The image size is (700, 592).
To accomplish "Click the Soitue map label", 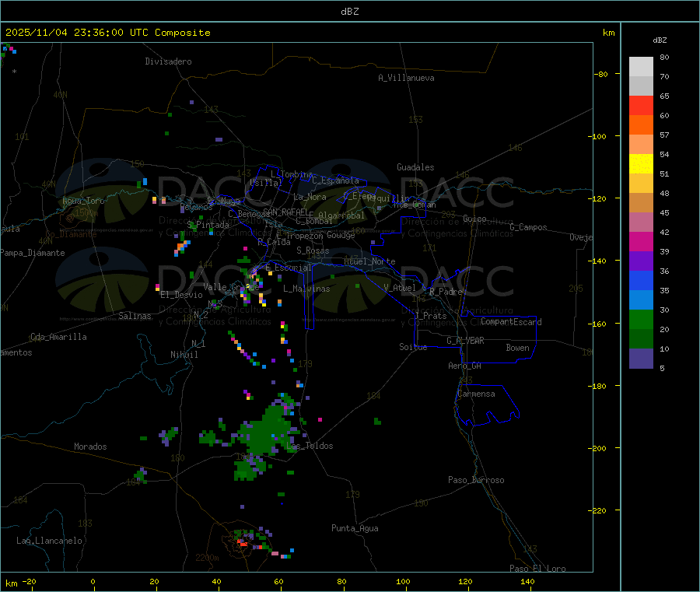I will [x=413, y=347].
